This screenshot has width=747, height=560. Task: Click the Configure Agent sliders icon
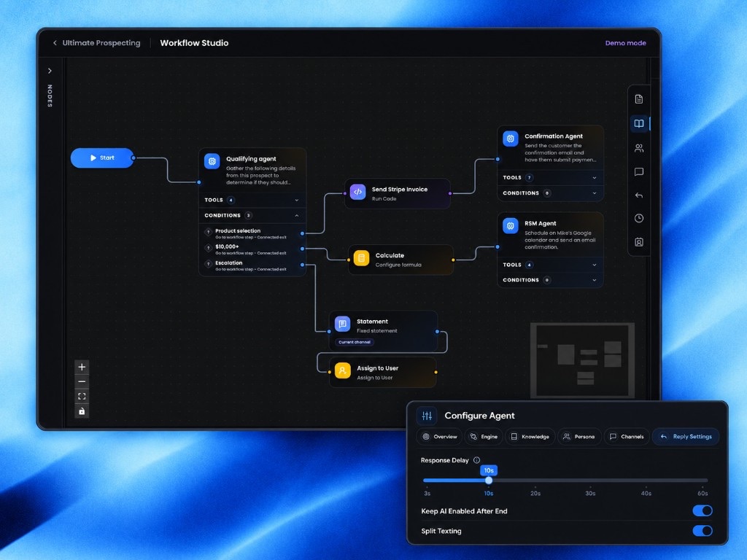(x=427, y=416)
